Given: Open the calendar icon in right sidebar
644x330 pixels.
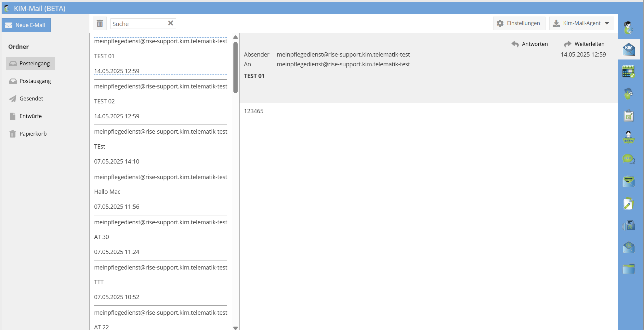Looking at the screenshot, I should [628, 72].
